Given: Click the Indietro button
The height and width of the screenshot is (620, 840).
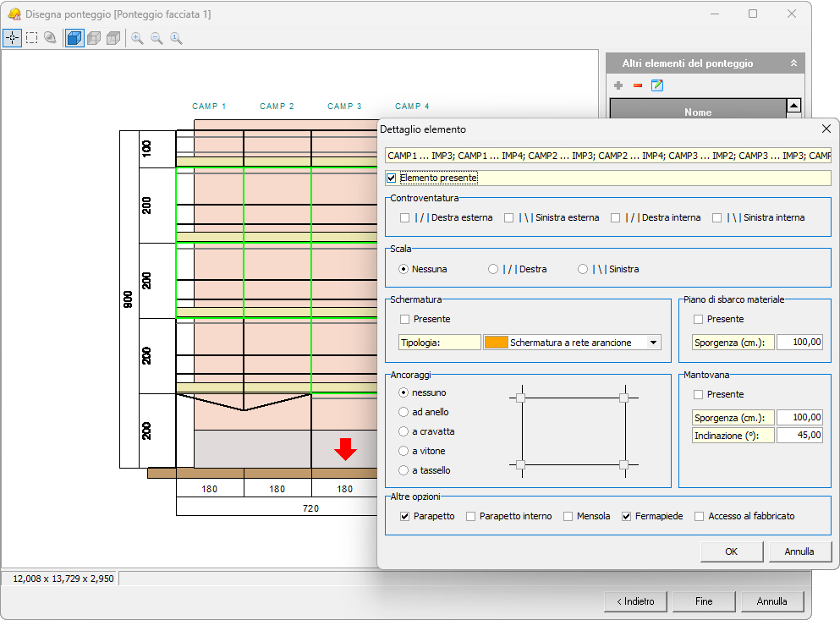Looking at the screenshot, I should pos(635,601).
